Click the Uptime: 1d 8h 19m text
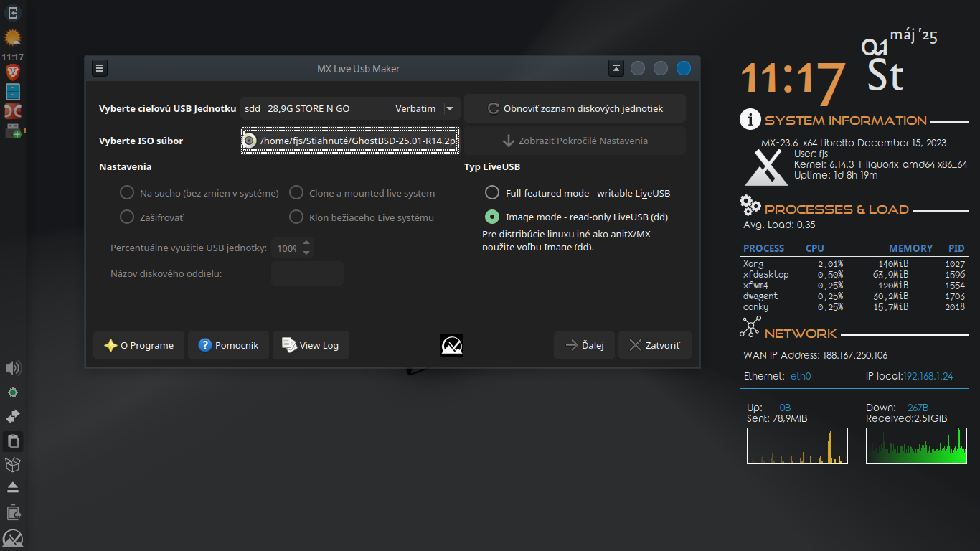 pyautogui.click(x=836, y=175)
